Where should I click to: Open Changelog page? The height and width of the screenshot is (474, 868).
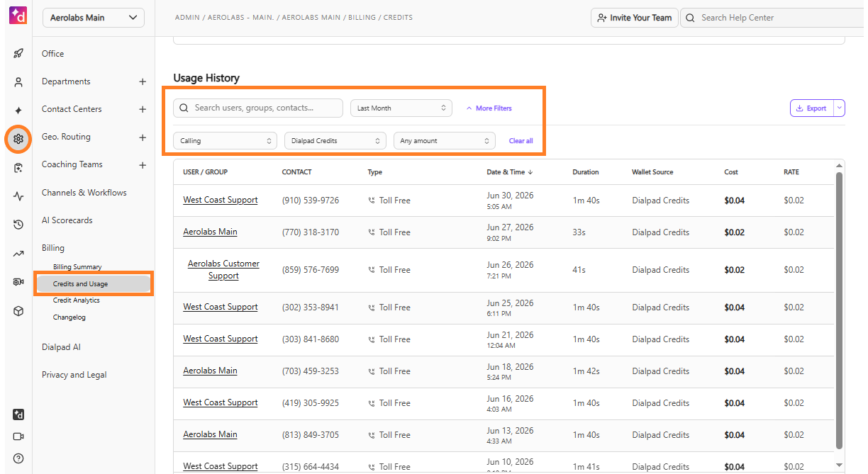pyautogui.click(x=69, y=317)
